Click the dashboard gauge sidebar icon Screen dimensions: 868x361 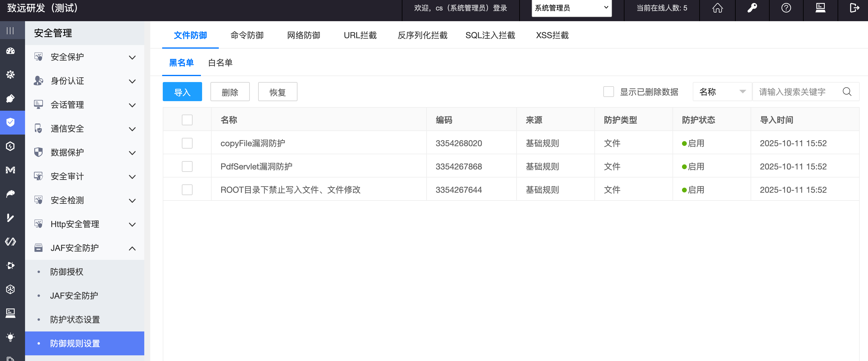click(10, 51)
